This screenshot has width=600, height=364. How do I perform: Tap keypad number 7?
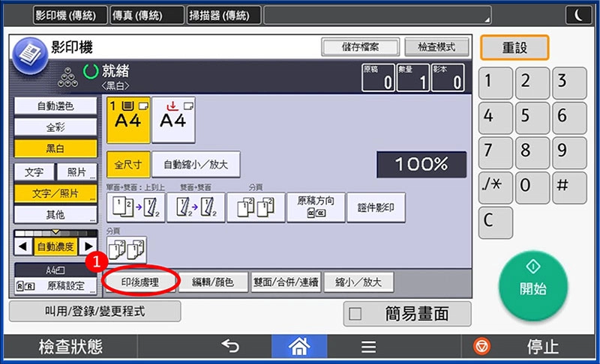click(495, 152)
